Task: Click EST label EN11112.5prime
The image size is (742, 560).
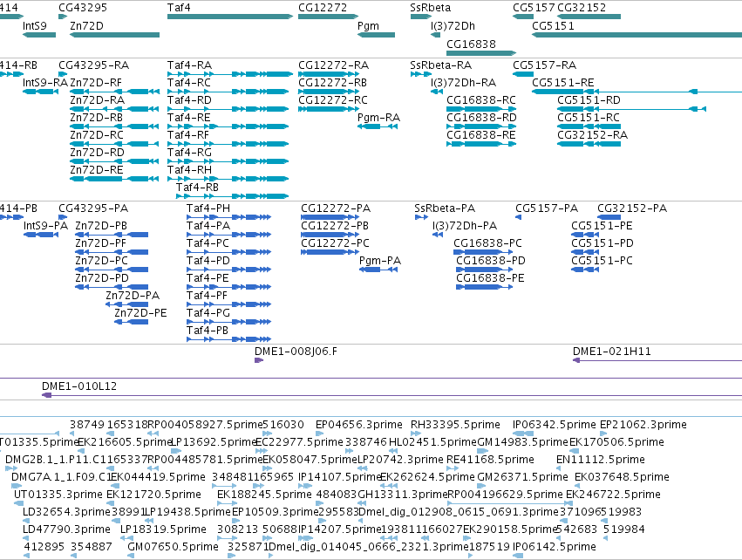Action: point(601,460)
